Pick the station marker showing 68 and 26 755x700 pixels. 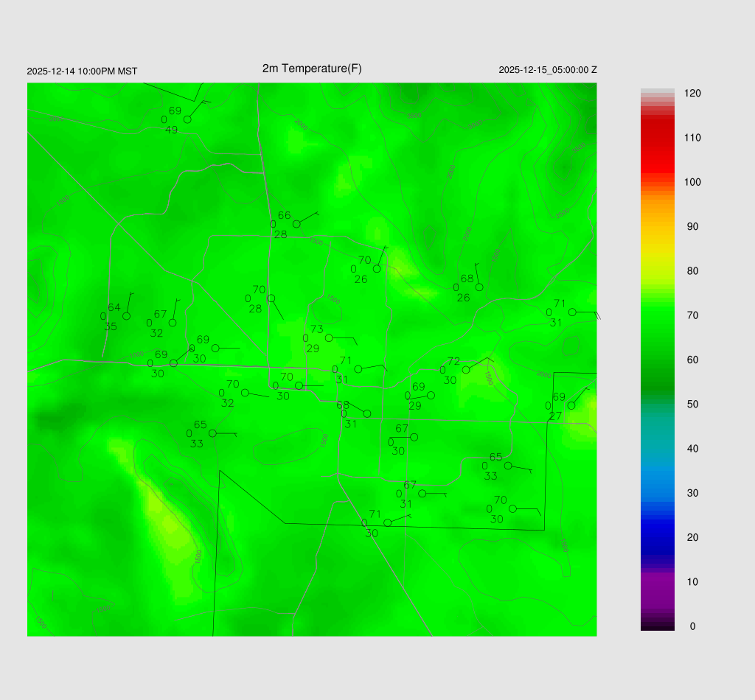pyautogui.click(x=479, y=287)
